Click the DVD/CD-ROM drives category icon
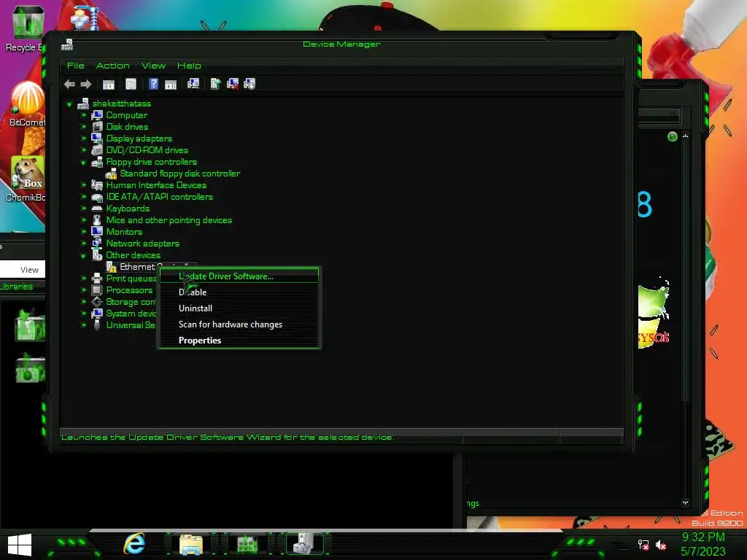747x560 pixels. [x=97, y=150]
